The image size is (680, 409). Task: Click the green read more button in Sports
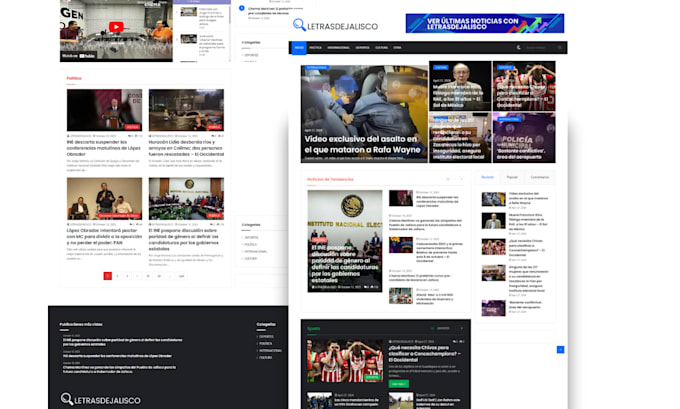(x=398, y=384)
